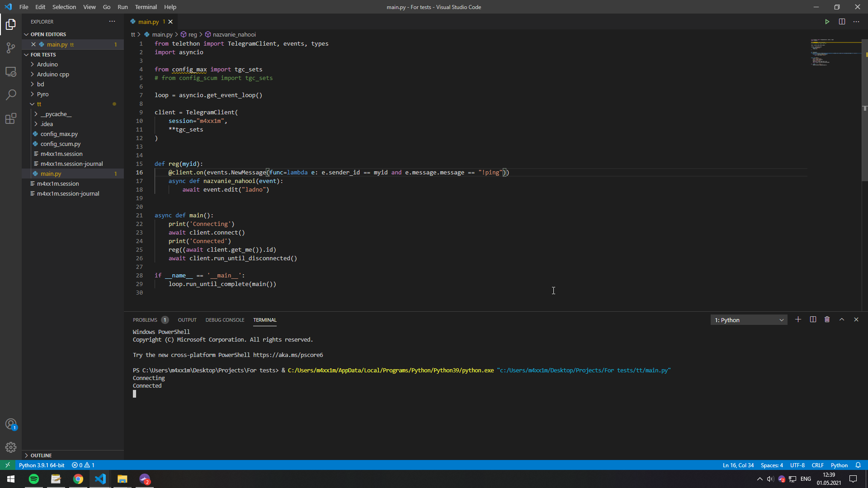868x488 pixels.
Task: Collapse the tt folder
Action: click(x=39, y=104)
